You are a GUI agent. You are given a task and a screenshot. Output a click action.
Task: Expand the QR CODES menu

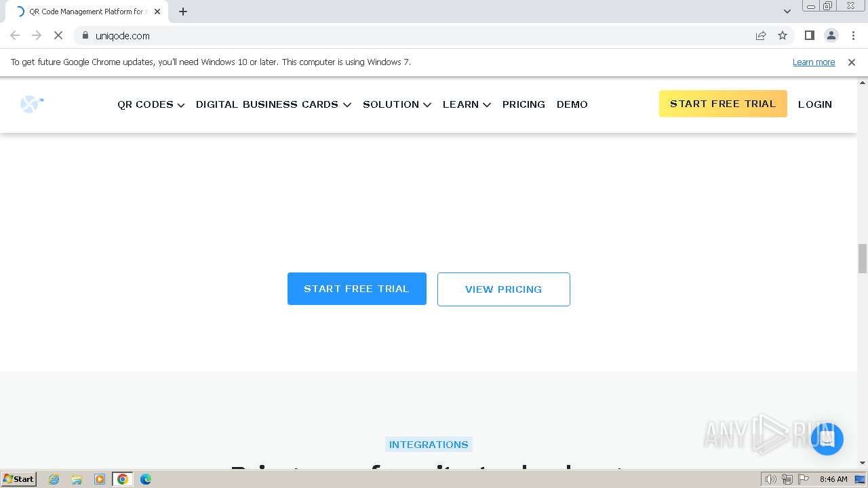click(151, 104)
